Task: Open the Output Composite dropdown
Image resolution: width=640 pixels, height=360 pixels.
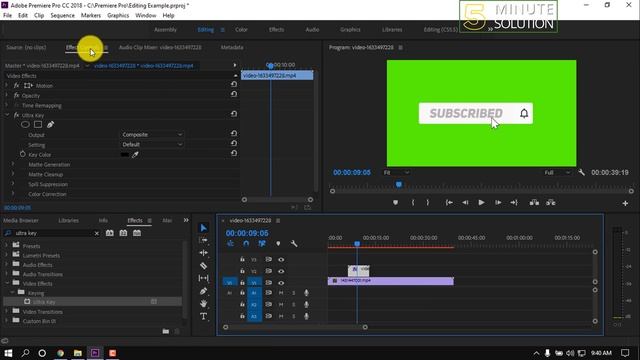Action: (x=152, y=134)
